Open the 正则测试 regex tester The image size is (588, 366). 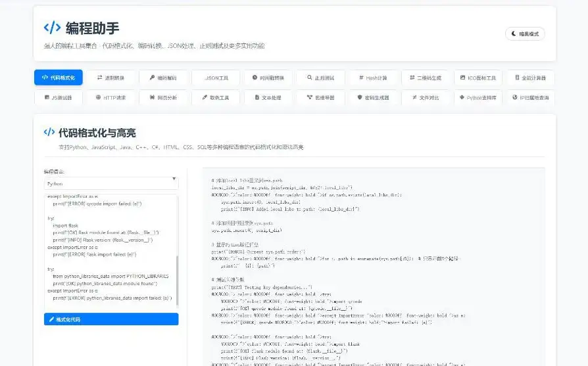[x=320, y=78]
